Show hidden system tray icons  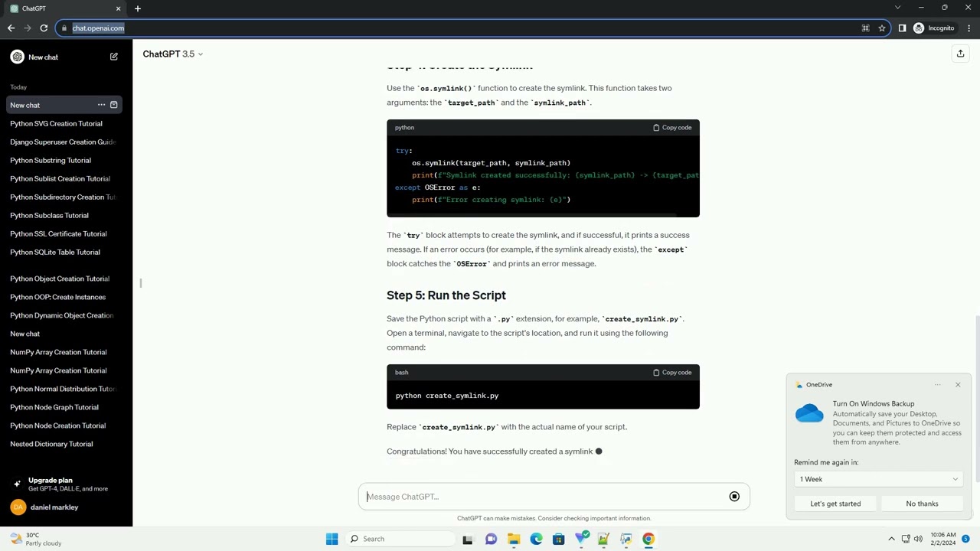891,539
